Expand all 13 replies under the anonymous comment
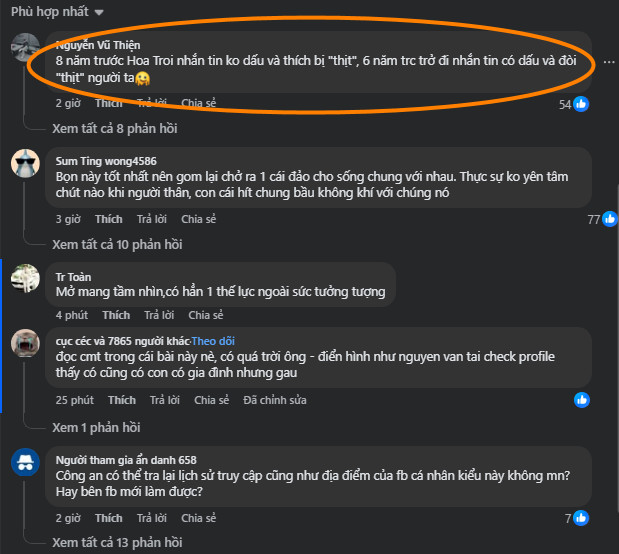 [x=117, y=542]
